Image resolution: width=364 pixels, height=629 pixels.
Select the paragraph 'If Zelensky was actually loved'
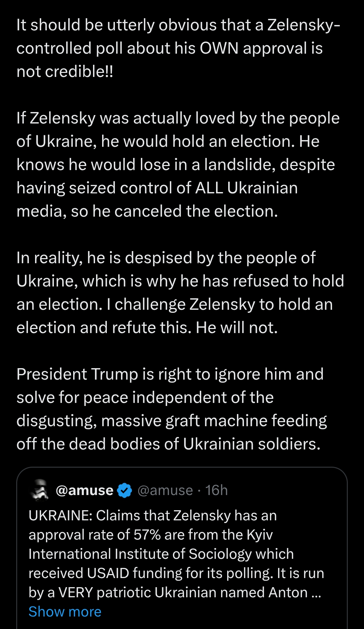[178, 165]
